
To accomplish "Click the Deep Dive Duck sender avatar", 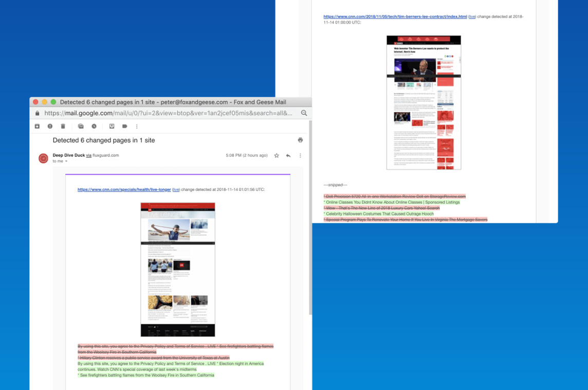I will point(44,158).
